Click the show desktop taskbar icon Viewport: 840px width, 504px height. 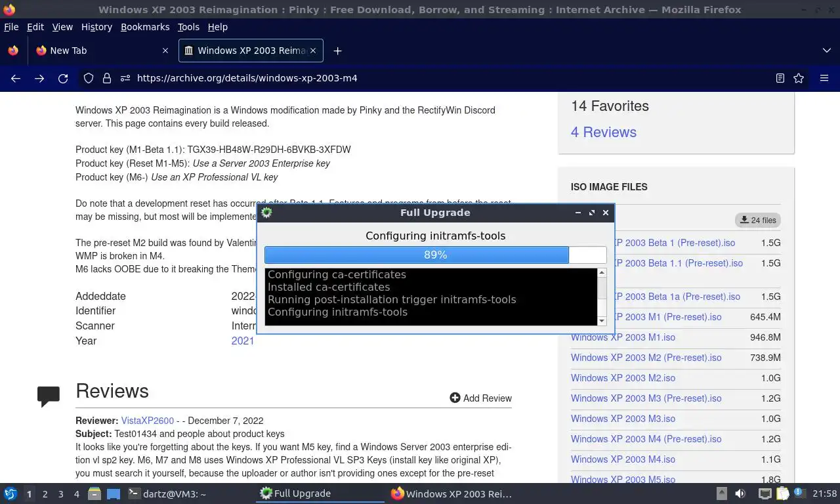pos(113,493)
